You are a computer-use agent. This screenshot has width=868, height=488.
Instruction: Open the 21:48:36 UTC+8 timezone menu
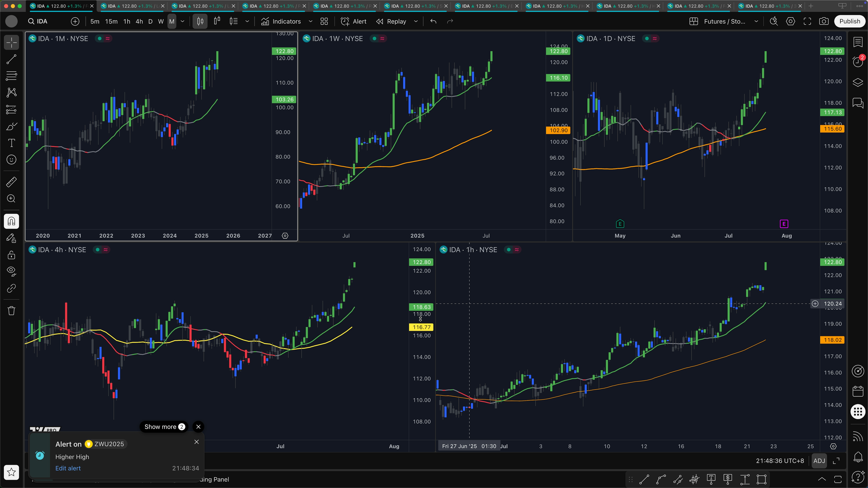(780, 461)
